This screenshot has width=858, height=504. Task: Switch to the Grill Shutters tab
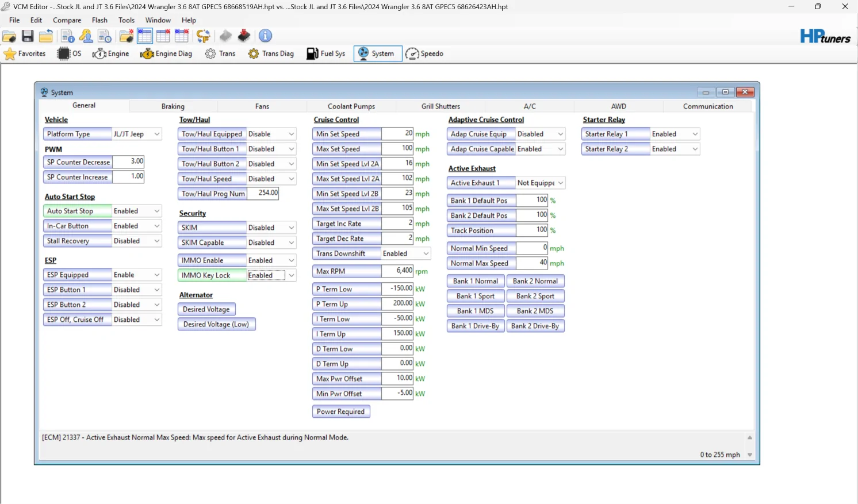[441, 106]
